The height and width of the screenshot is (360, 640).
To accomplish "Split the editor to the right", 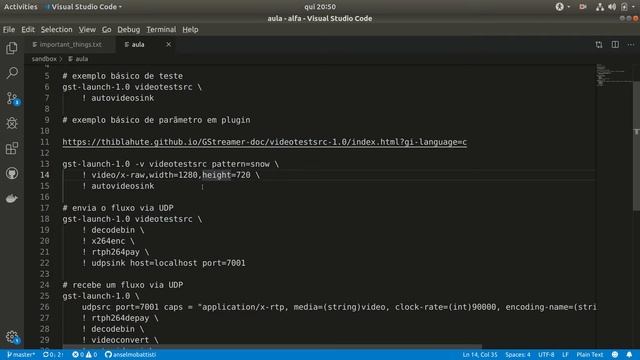I will tap(615, 44).
